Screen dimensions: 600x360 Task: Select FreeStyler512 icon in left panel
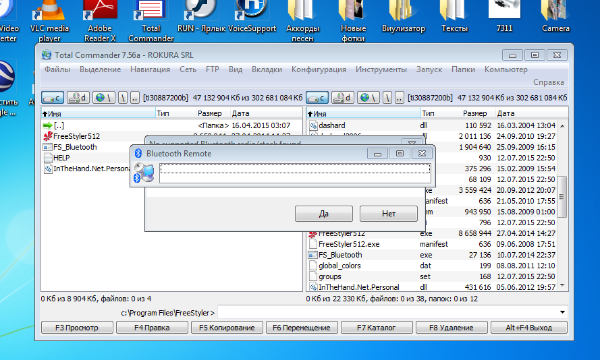pos(47,136)
